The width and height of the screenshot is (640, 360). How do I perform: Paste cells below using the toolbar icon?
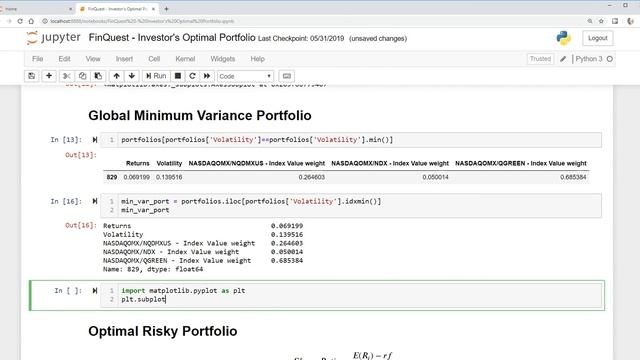pyautogui.click(x=98, y=76)
